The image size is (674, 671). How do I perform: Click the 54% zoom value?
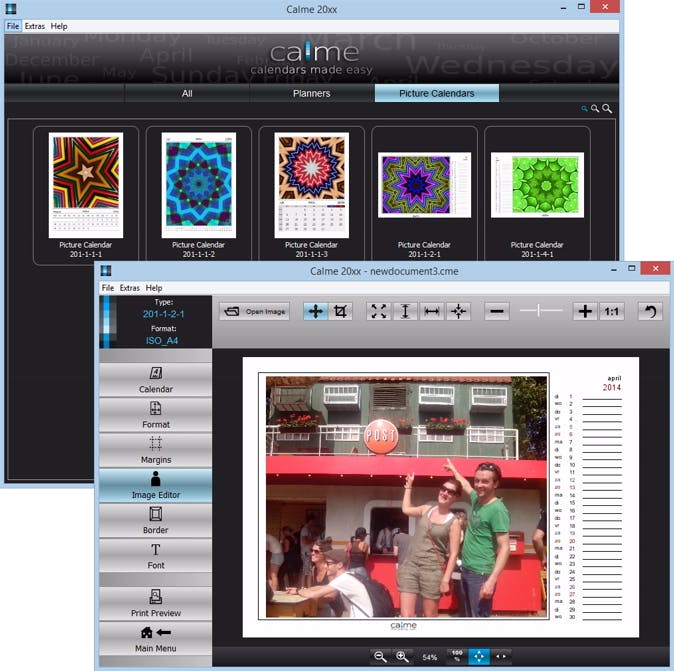pyautogui.click(x=429, y=657)
